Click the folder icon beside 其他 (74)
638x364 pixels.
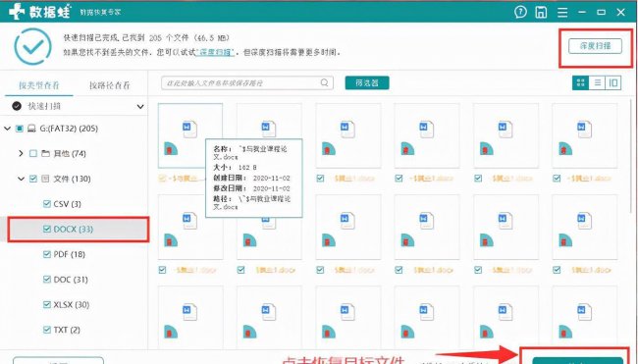(x=45, y=153)
